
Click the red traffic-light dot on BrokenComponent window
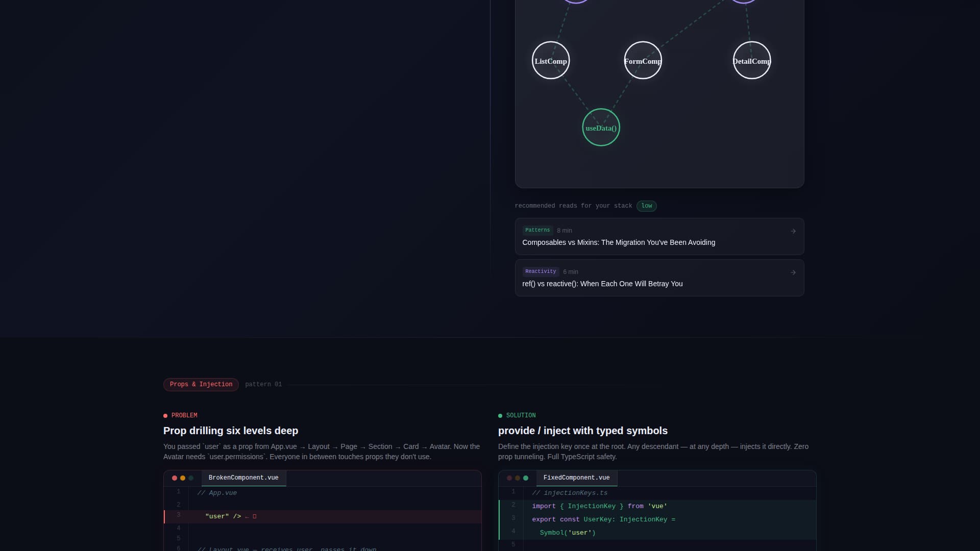(x=174, y=478)
